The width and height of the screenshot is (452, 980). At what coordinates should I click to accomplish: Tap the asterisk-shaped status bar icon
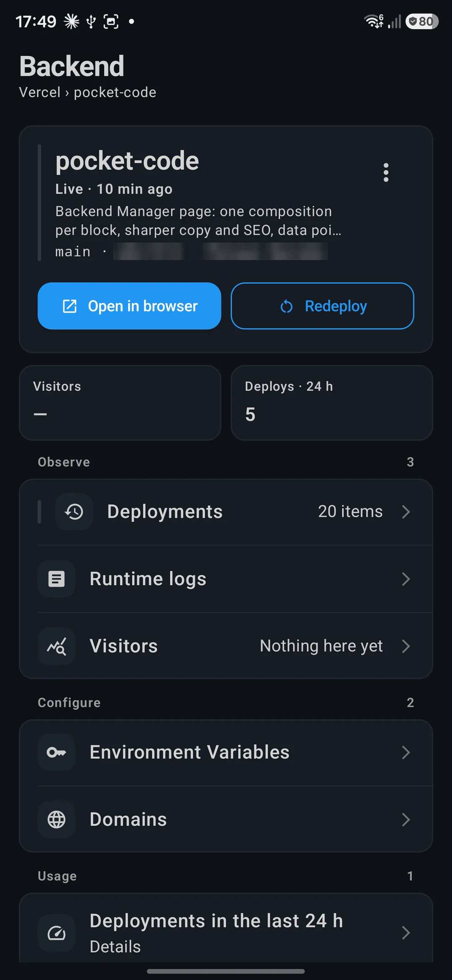[x=72, y=21]
